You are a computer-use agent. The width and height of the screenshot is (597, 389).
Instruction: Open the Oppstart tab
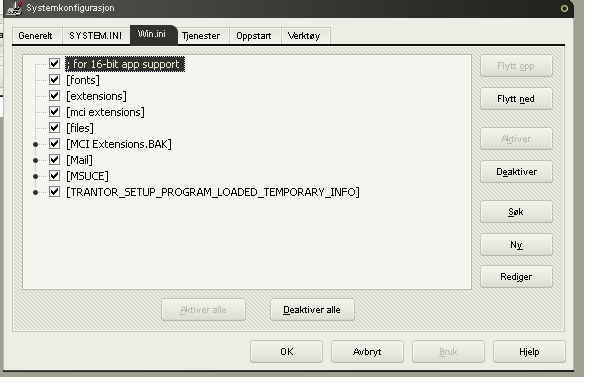[x=255, y=36]
